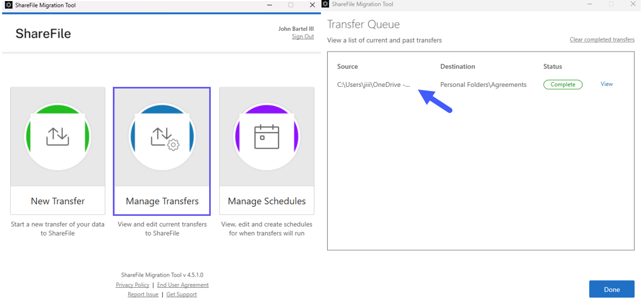Click the Get Support link

tap(181, 295)
